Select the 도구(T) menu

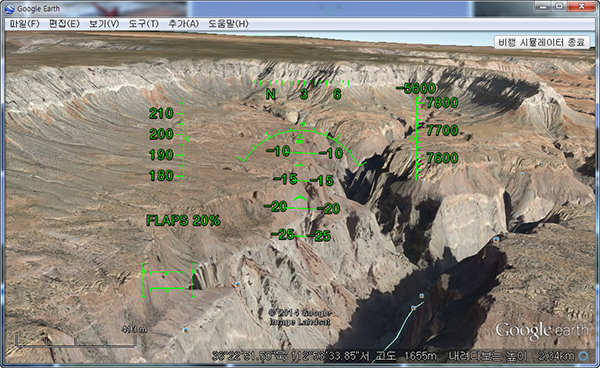[x=143, y=24]
